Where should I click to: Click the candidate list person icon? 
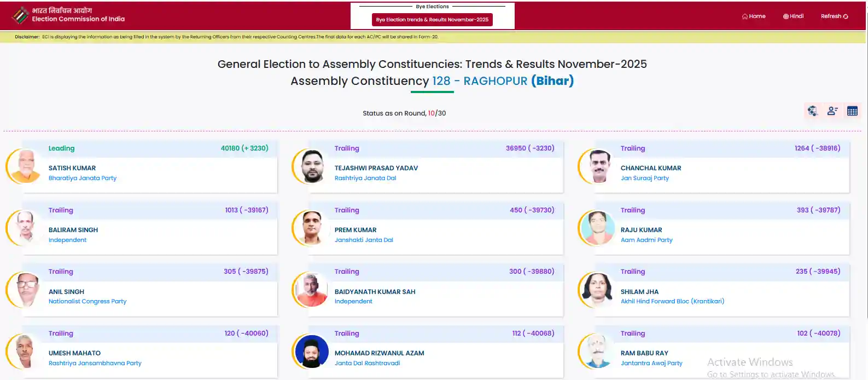coord(832,111)
